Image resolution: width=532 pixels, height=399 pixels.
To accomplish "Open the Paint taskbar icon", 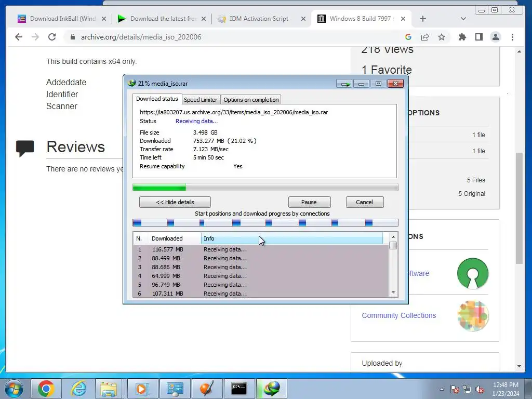I will [207, 389].
